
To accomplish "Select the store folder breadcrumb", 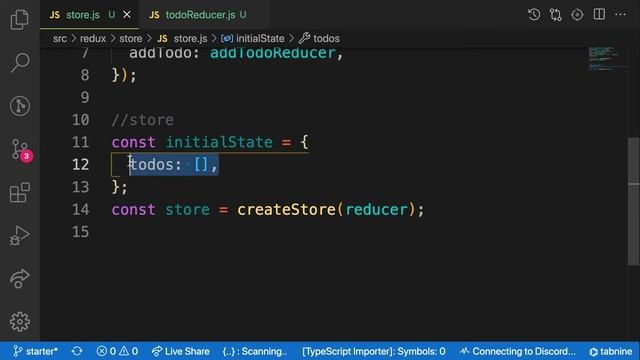I will pyautogui.click(x=131, y=38).
